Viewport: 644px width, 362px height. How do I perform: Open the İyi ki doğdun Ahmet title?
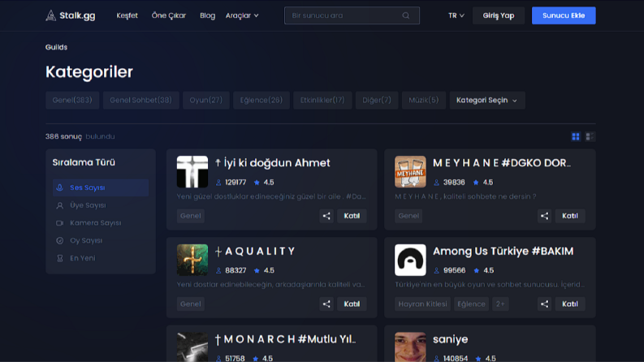(272, 163)
